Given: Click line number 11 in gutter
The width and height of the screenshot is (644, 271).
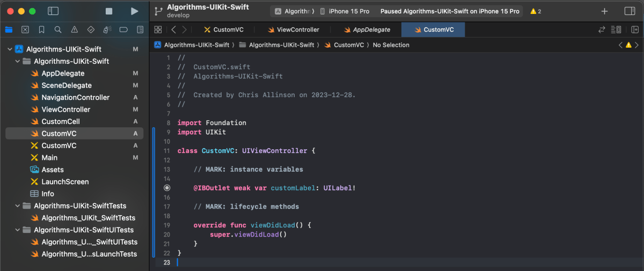Looking at the screenshot, I should [167, 151].
